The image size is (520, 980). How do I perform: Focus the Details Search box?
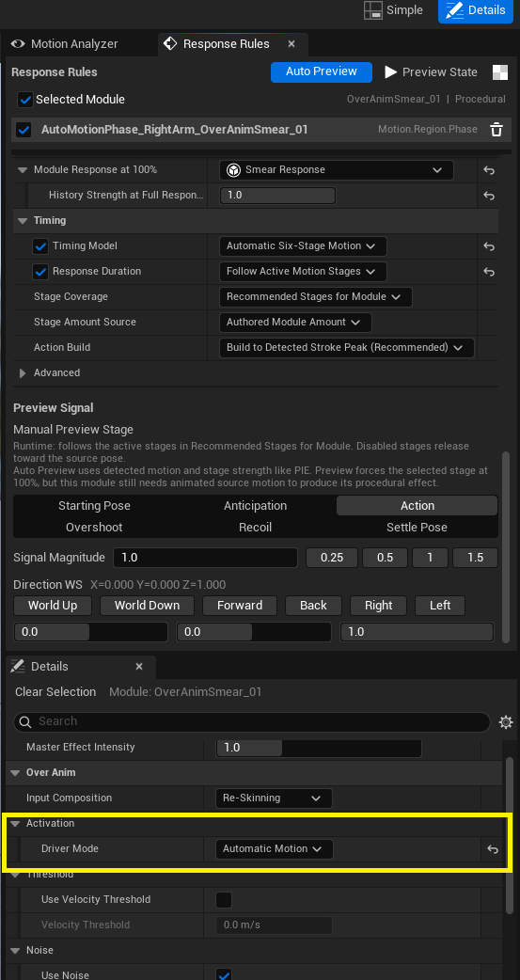pos(252,721)
